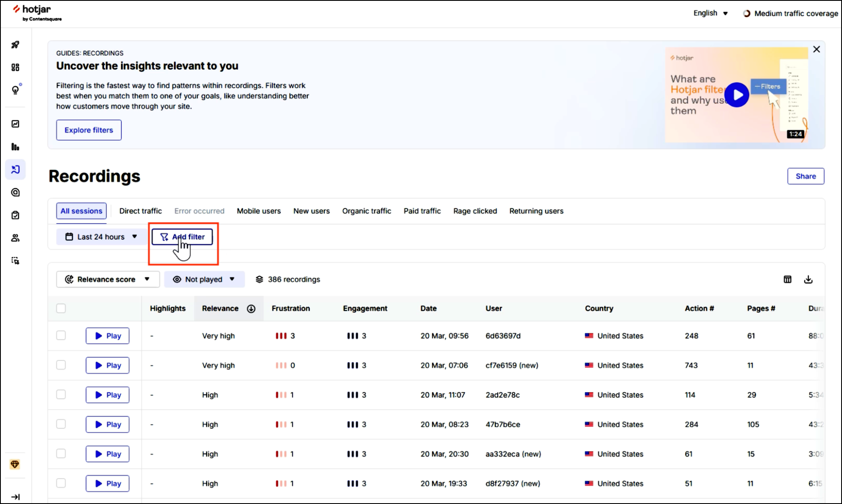Open the surveys clipboard sidebar icon
This screenshot has width=842, height=504.
pyautogui.click(x=15, y=215)
